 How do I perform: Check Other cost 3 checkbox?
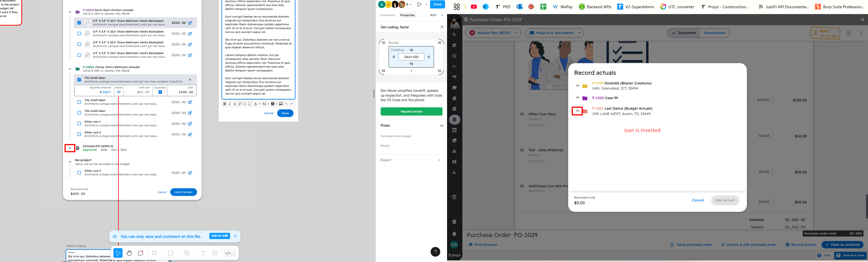coord(79,173)
